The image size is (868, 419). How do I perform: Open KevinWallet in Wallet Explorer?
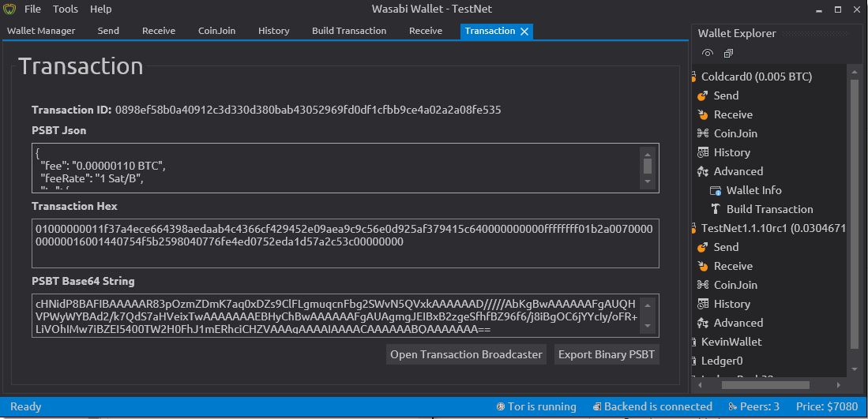click(731, 342)
